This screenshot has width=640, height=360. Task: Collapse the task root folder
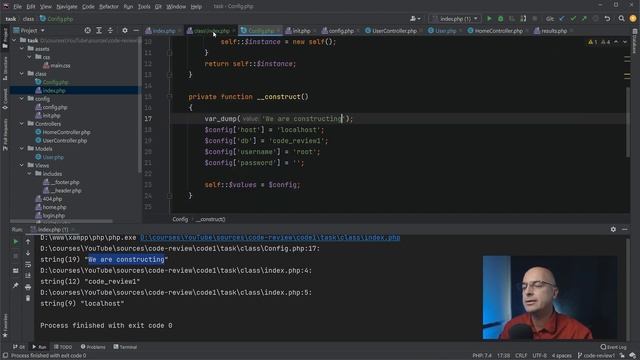(15, 40)
